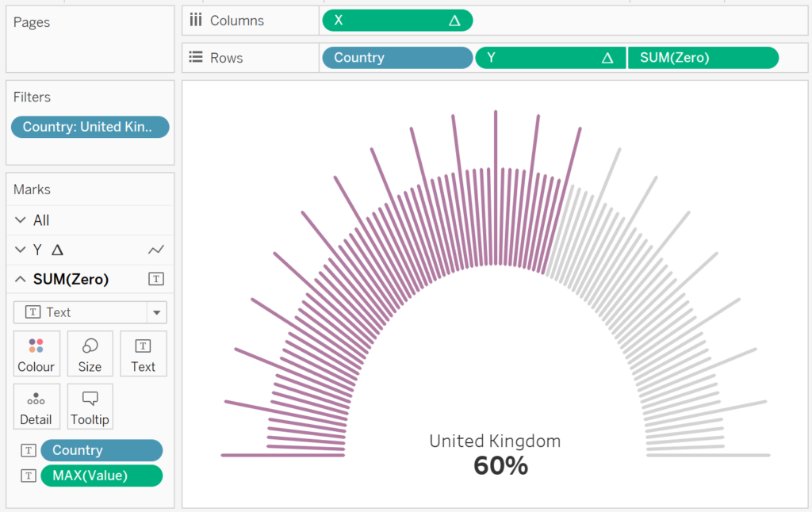Click the delta icon on Y pill in Rows

[x=607, y=58]
